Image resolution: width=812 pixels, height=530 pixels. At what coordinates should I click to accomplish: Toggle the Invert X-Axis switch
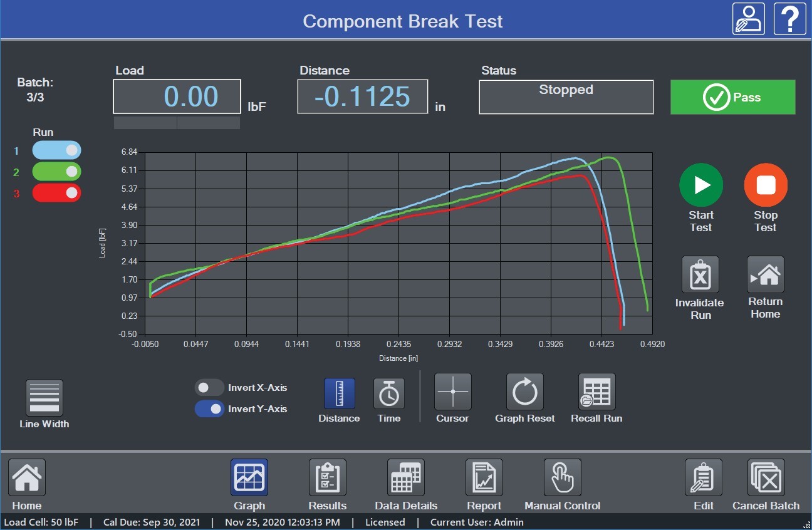209,388
